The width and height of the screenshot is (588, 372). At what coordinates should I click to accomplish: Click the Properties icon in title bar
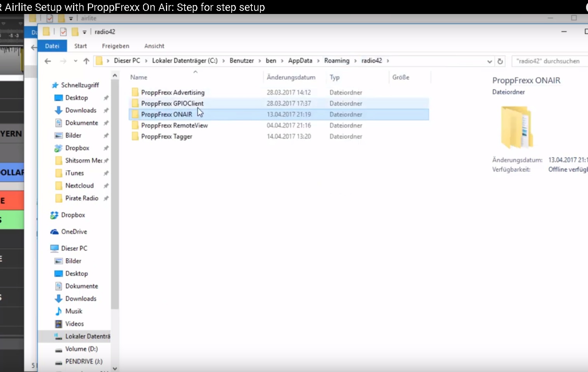[63, 32]
